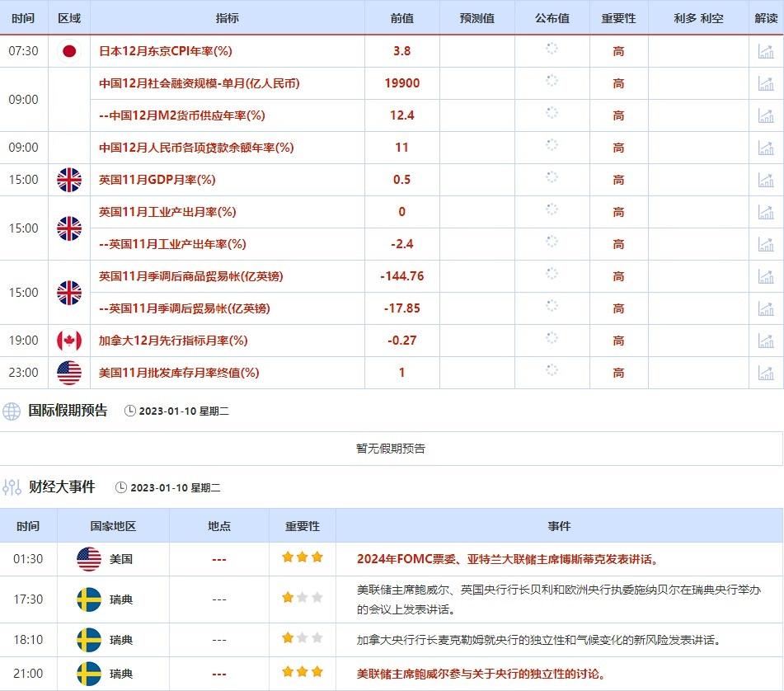The image size is (784, 691).
Task: Click chart icon for 英国11月GDP月率
Action: (x=766, y=180)
